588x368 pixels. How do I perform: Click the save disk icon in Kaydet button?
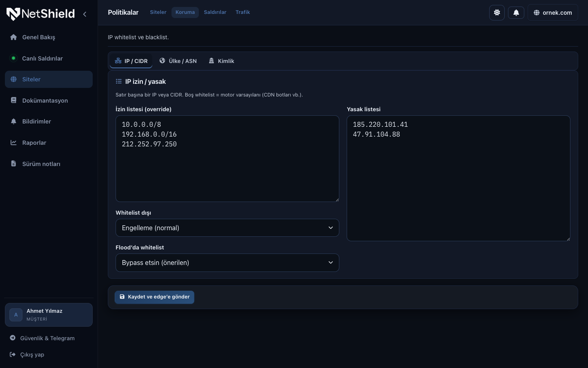click(122, 297)
